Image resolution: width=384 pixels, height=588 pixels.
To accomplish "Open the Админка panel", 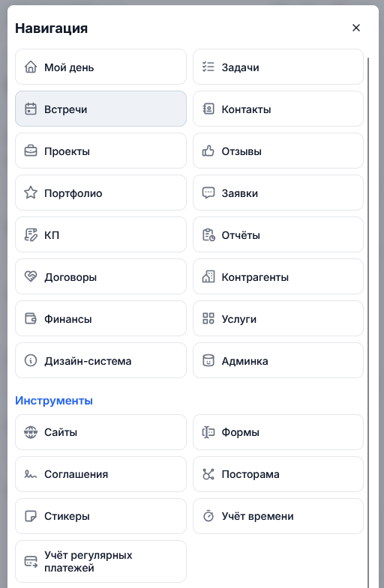I will tap(278, 361).
